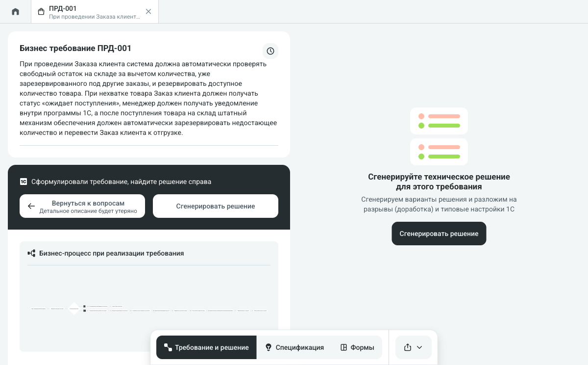Open the Формы tab
This screenshot has height=365, width=588.
(x=357, y=347)
